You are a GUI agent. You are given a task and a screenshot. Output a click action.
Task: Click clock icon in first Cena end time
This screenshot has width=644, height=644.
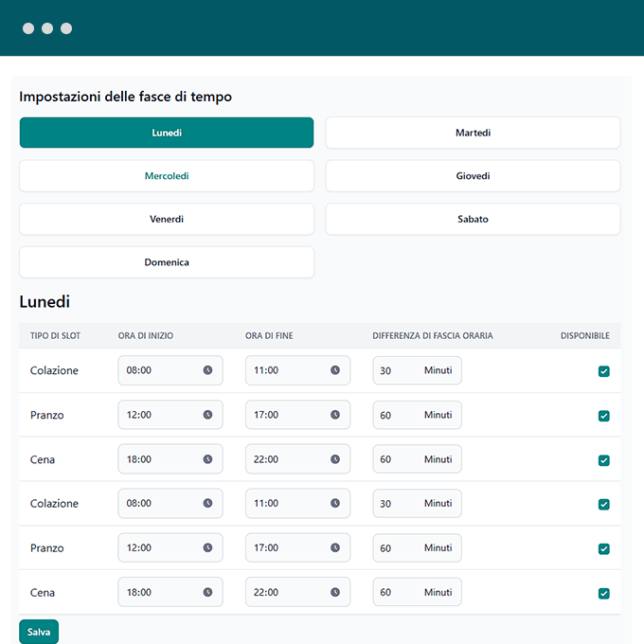click(x=334, y=459)
